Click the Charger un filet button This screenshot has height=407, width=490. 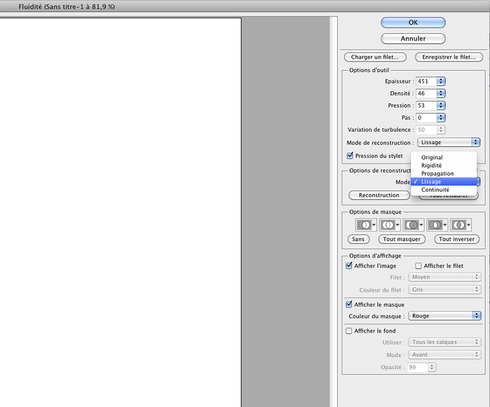click(375, 57)
